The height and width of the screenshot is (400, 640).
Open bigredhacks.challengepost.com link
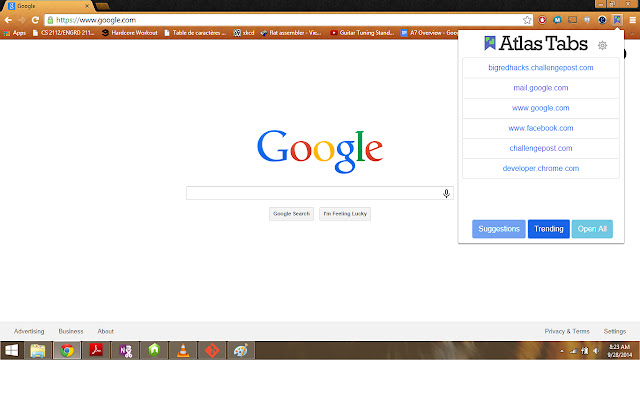coord(541,68)
